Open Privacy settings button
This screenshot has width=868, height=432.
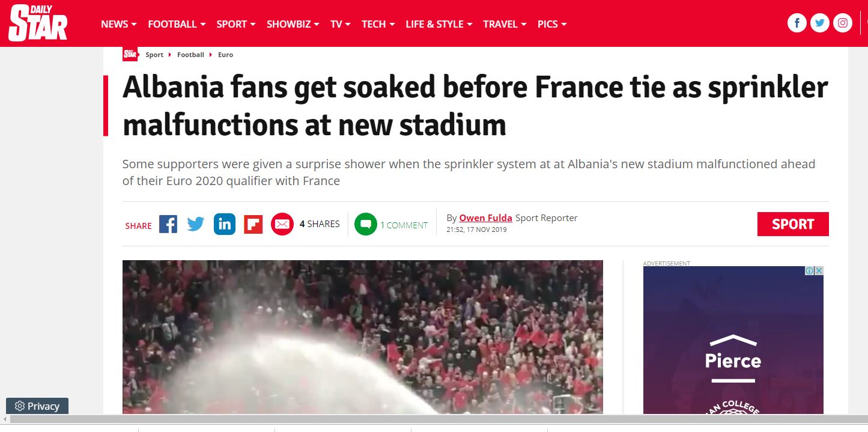click(37, 406)
